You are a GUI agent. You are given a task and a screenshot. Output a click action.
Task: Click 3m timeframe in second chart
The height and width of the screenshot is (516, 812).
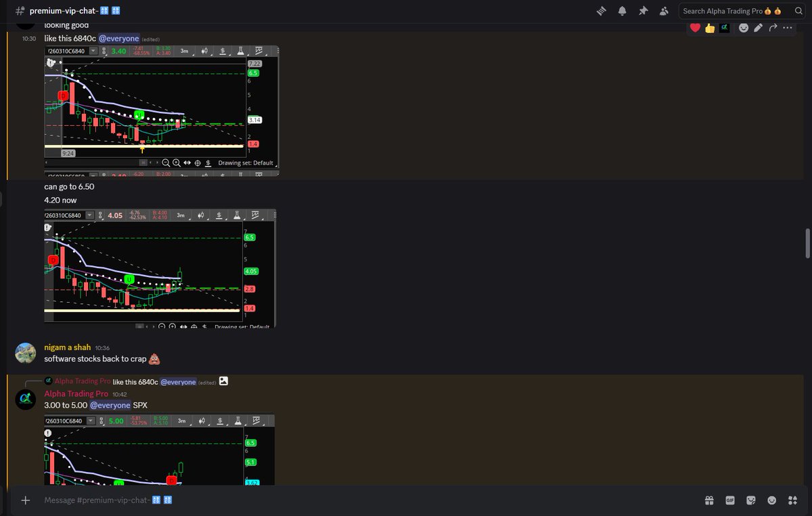tap(181, 215)
